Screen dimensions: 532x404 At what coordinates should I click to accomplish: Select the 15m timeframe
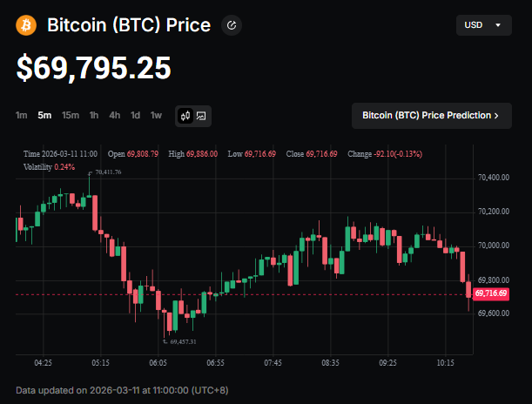click(x=71, y=115)
